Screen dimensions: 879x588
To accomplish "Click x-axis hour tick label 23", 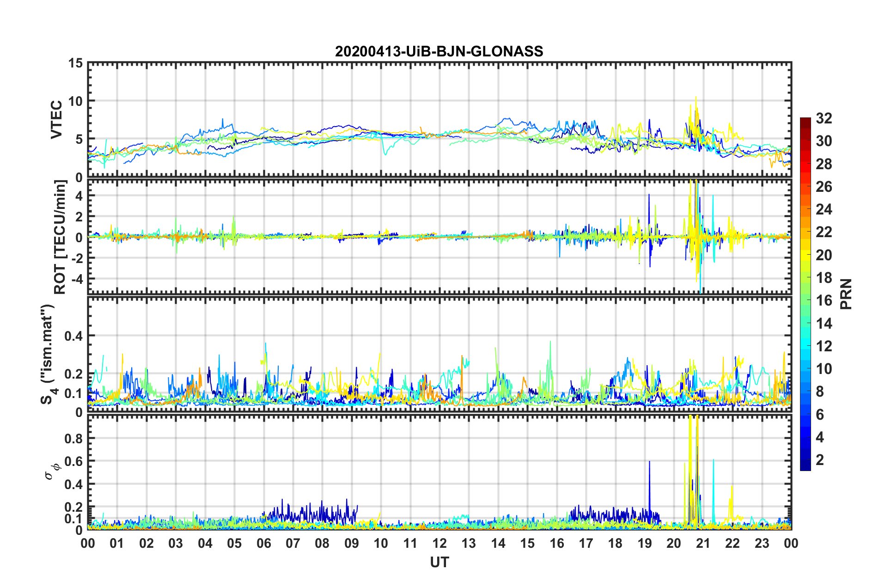I will coord(762,543).
